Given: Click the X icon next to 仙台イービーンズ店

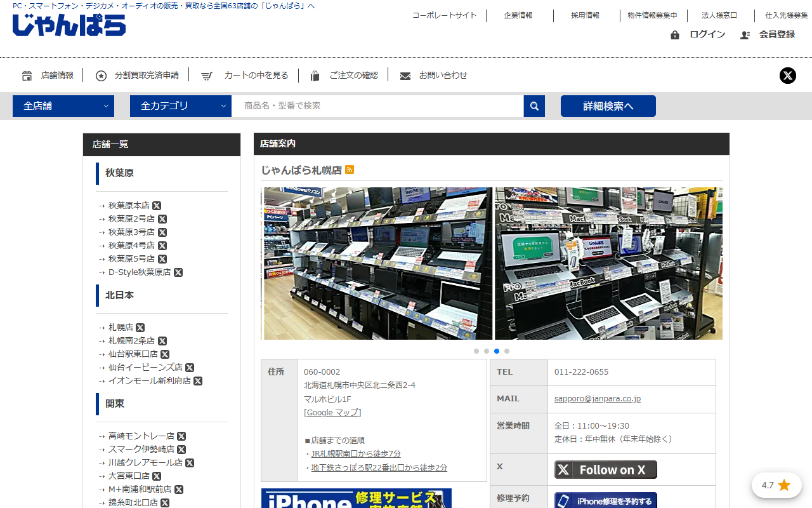Looking at the screenshot, I should pyautogui.click(x=190, y=368).
